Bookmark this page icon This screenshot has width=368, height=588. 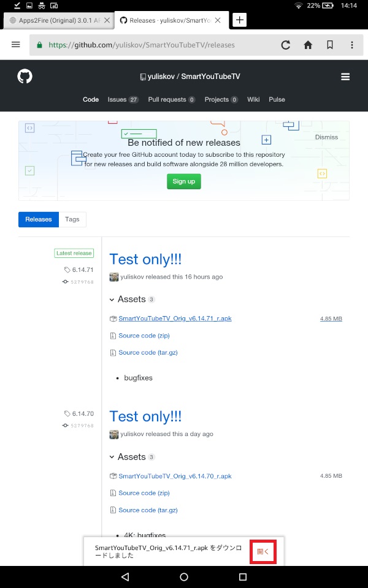pyautogui.click(x=330, y=45)
